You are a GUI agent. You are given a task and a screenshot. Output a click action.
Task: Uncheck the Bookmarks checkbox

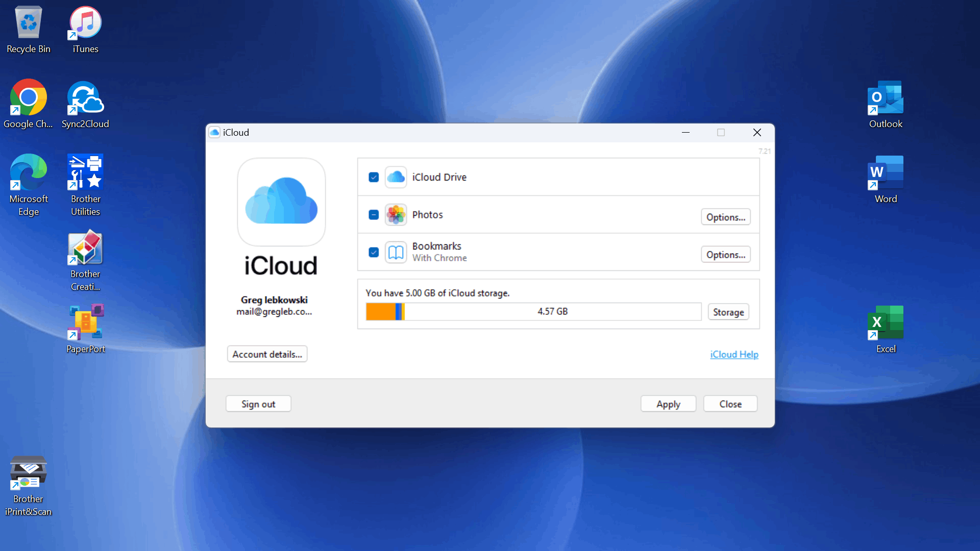[374, 253]
